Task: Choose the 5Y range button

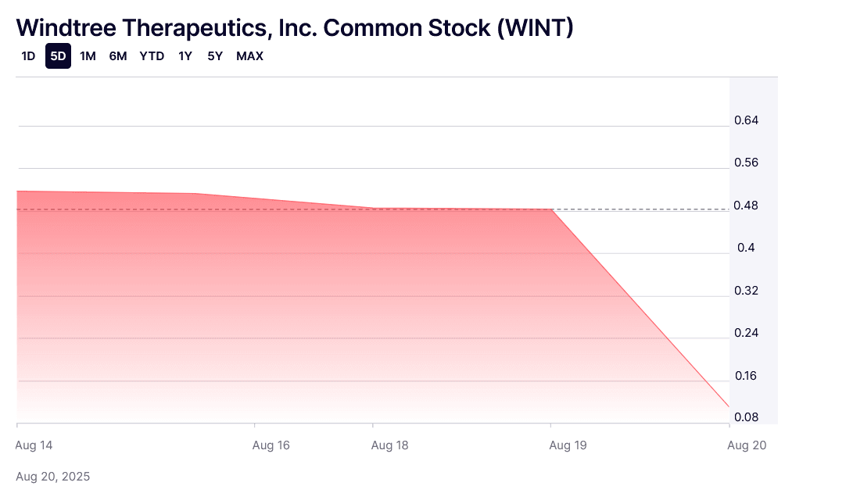Action: point(215,56)
